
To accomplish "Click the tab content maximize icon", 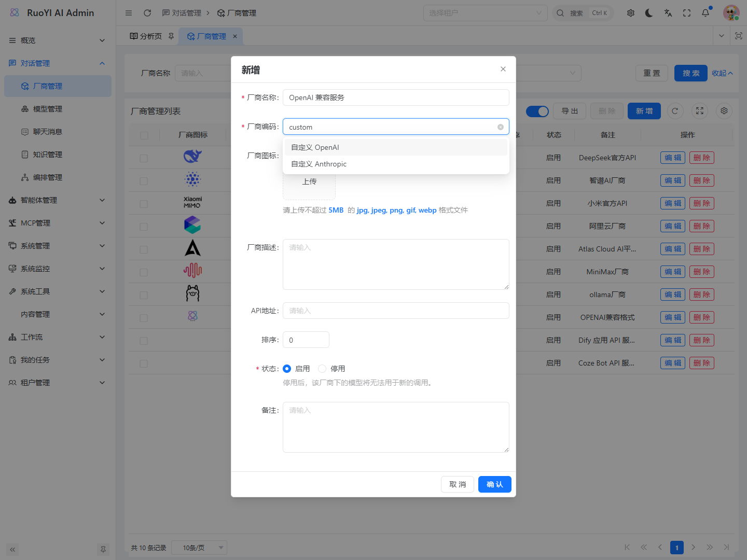I will point(739,36).
